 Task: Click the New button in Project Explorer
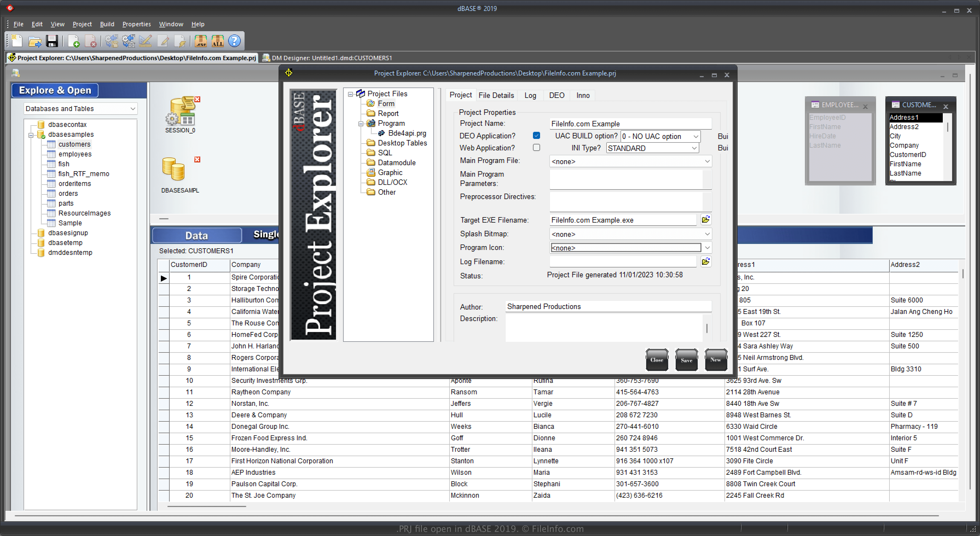[x=715, y=359]
